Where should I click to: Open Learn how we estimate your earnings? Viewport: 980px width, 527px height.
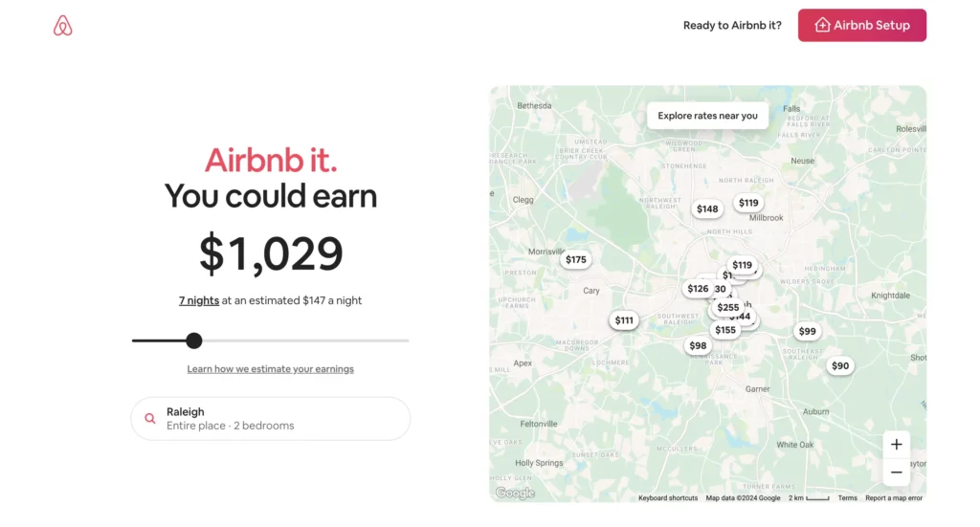270,369
